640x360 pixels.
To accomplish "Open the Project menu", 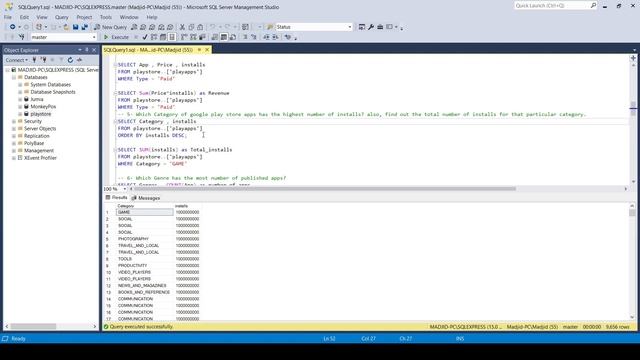I will click(x=84, y=17).
